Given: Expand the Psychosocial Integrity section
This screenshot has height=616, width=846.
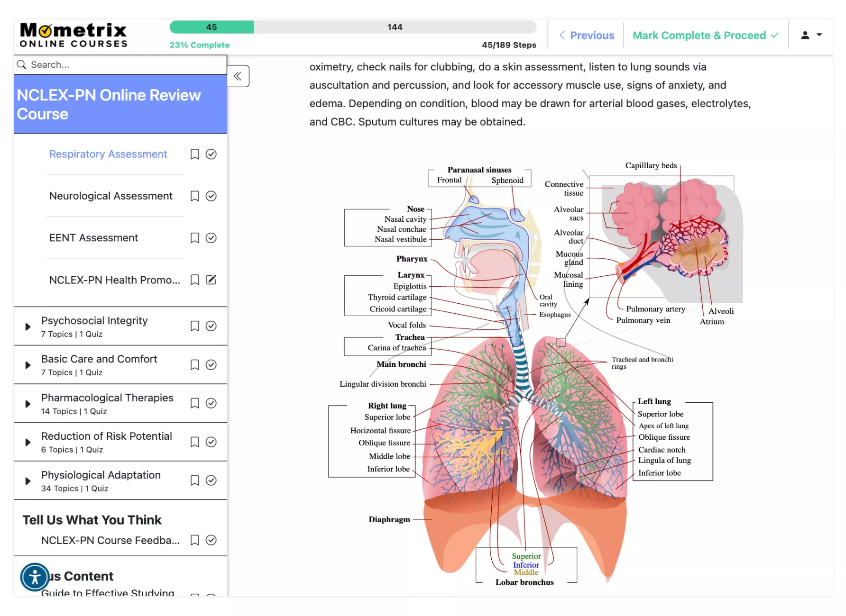Looking at the screenshot, I should [28, 326].
